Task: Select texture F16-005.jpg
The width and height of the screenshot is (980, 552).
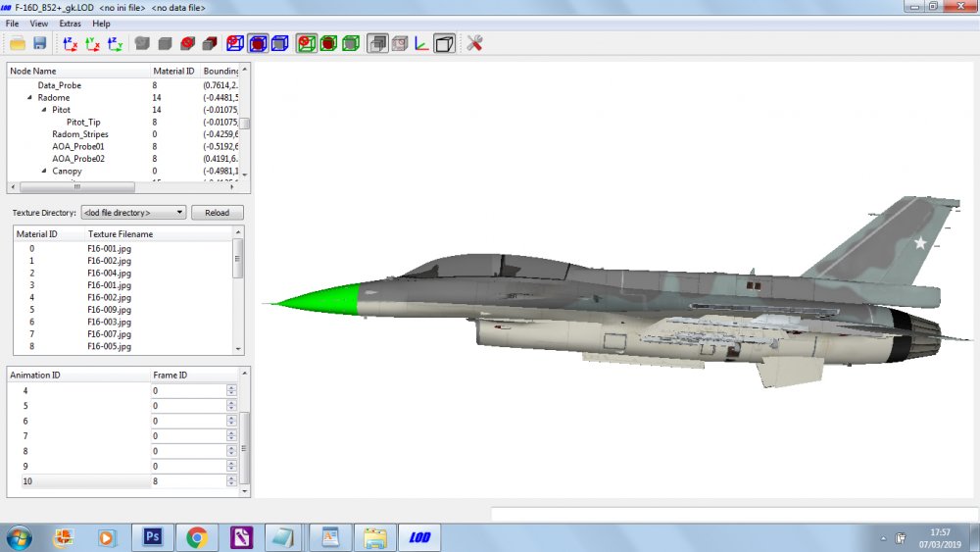Action: tap(110, 346)
